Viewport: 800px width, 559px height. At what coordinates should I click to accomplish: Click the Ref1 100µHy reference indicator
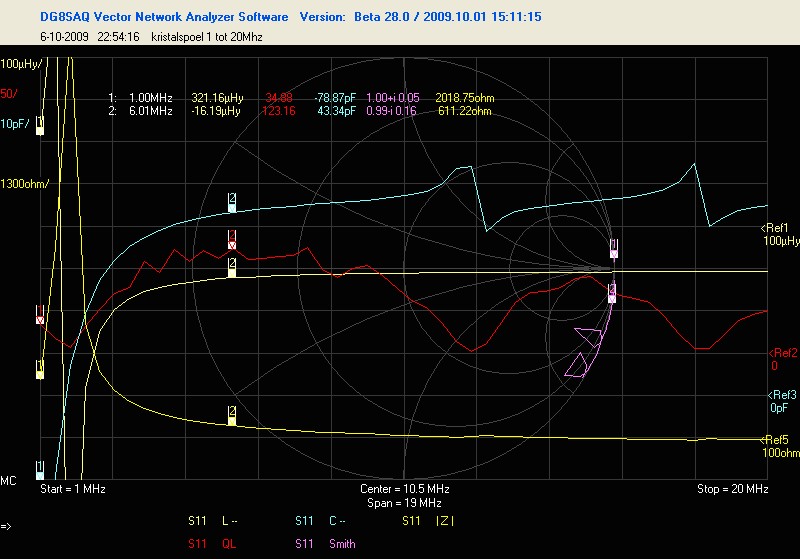[x=780, y=234]
